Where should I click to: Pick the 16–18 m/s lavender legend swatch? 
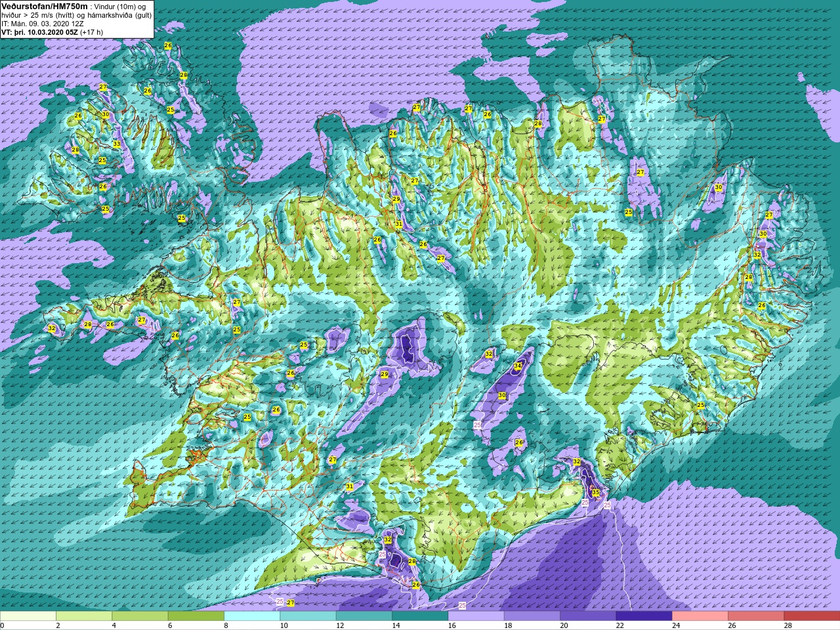(476, 616)
